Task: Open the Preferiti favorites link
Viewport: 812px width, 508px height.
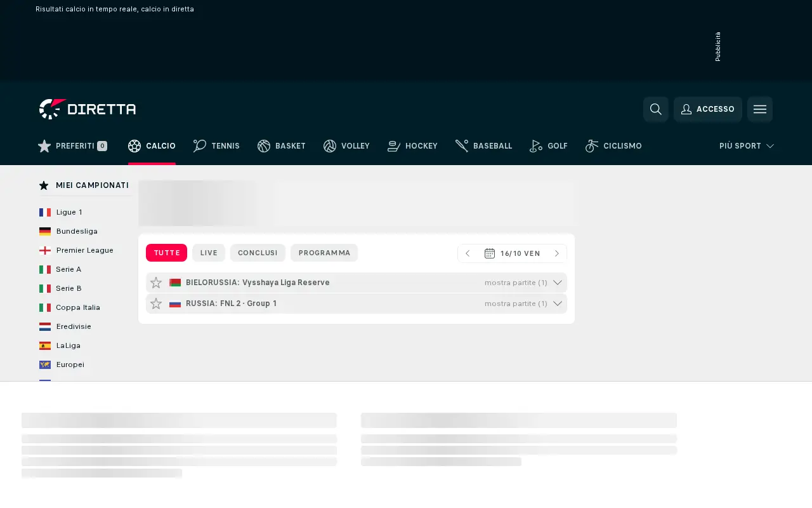Action: (72, 146)
